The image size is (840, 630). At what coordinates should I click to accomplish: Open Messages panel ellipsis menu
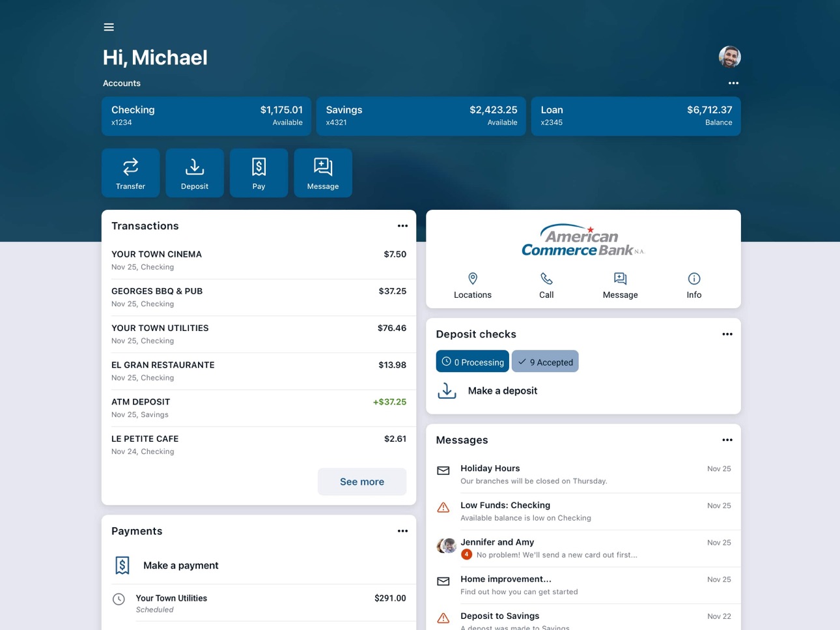coord(727,440)
